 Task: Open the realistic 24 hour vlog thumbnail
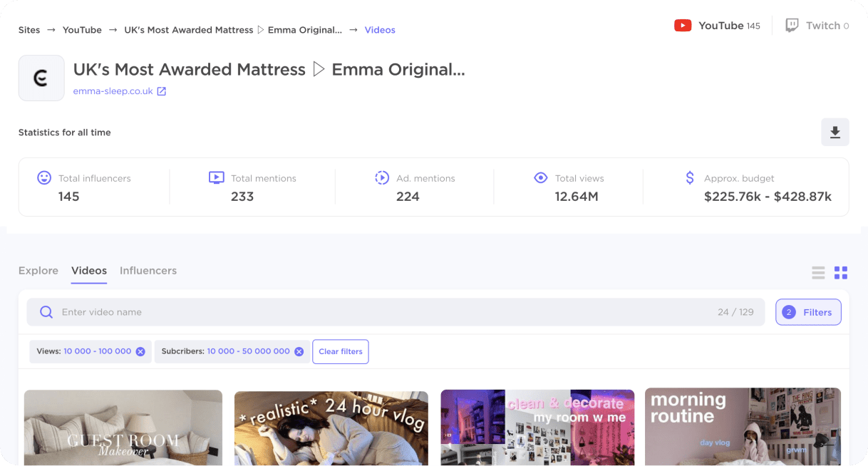click(331, 428)
